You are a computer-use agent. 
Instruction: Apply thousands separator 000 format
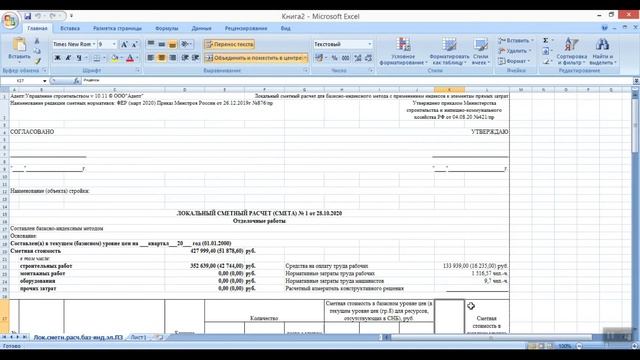tap(346, 58)
